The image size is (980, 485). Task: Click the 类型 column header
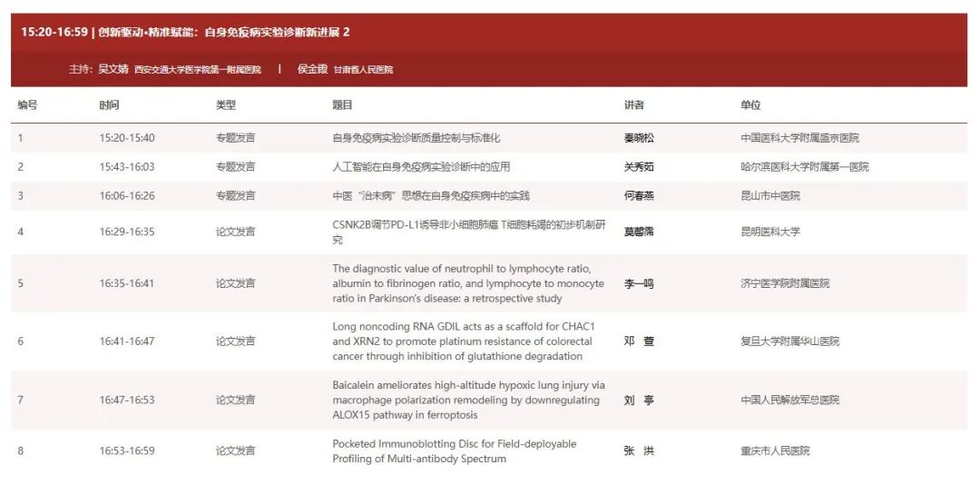click(x=226, y=105)
